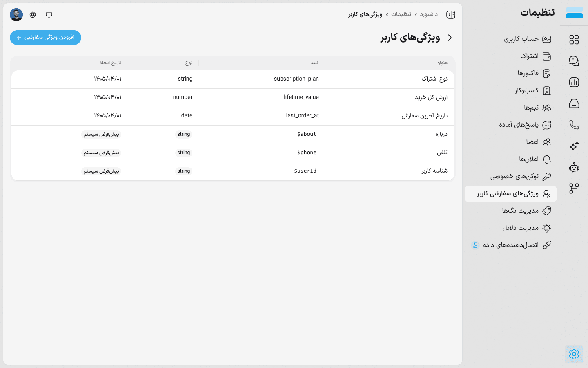This screenshot has width=588, height=368.
Task: Select the درباره row title
Action: [x=441, y=134]
